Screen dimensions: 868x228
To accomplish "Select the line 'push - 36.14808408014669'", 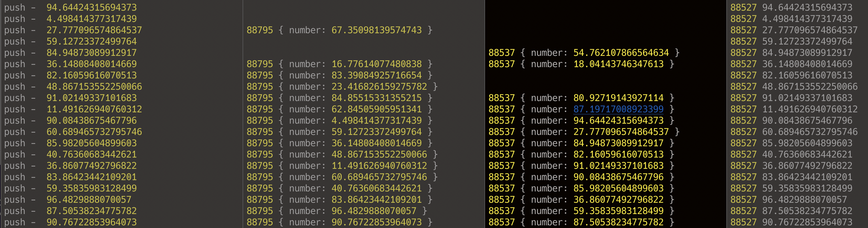I will point(70,64).
